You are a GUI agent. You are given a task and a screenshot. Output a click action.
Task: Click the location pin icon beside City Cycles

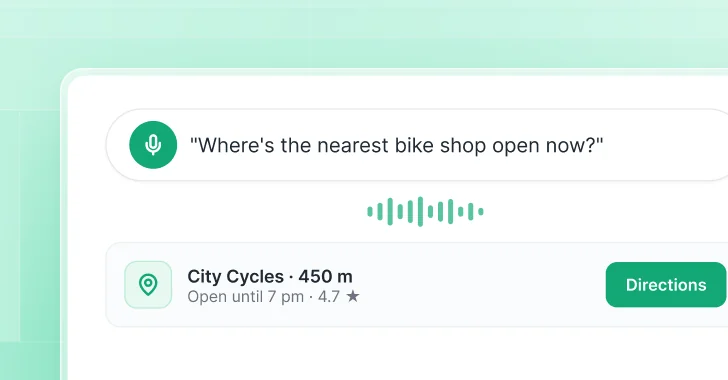click(148, 285)
